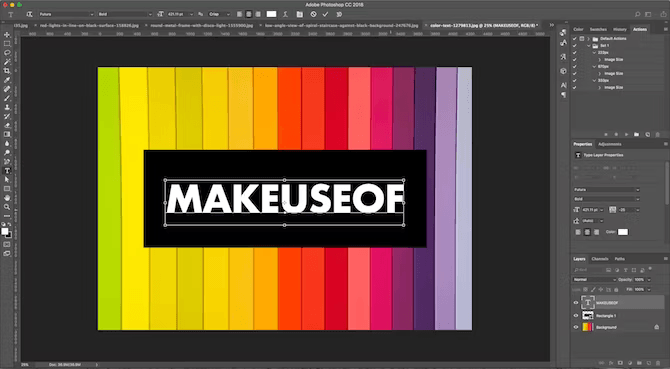670x369 pixels.
Task: Play selected action in Actions panel
Action: [626, 135]
